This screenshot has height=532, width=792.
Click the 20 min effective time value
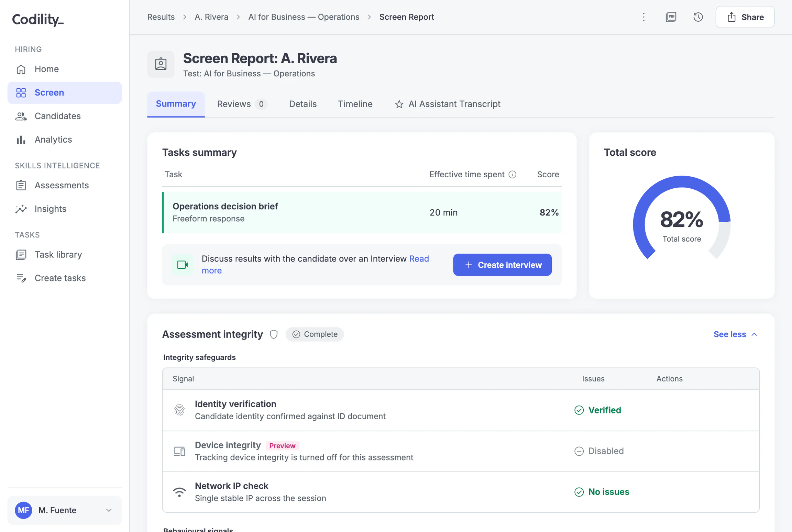tap(443, 212)
